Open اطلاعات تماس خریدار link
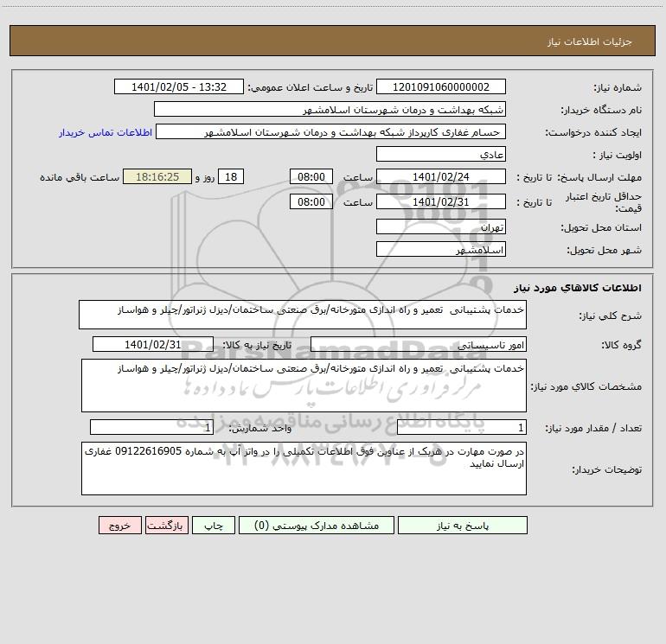This screenshot has width=666, height=644. click(106, 132)
